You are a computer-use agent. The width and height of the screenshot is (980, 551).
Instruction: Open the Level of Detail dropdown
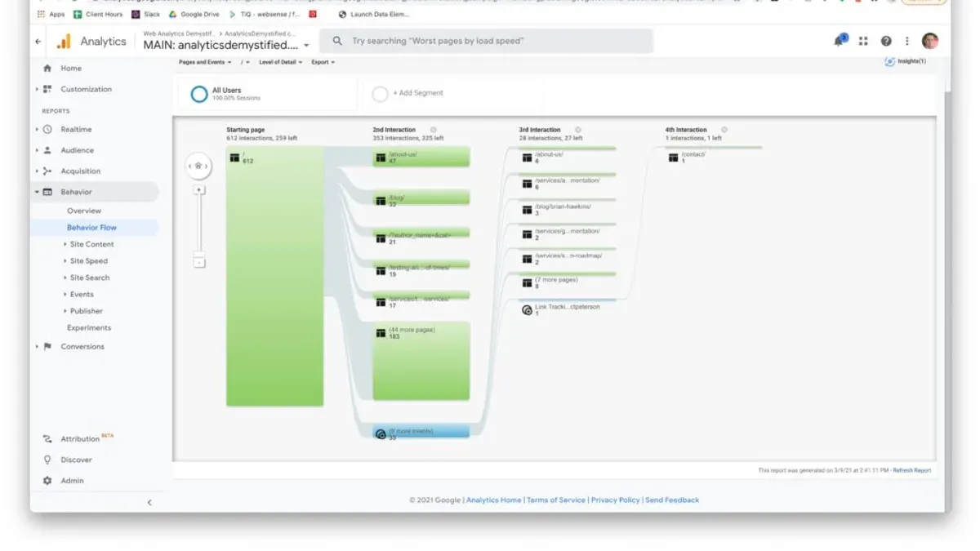(x=281, y=62)
